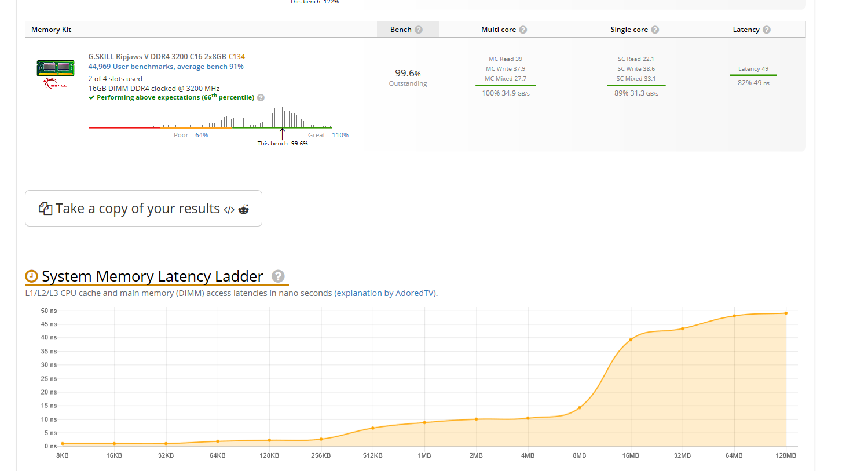Click System Memory Latency Ladder help icon

(x=278, y=276)
